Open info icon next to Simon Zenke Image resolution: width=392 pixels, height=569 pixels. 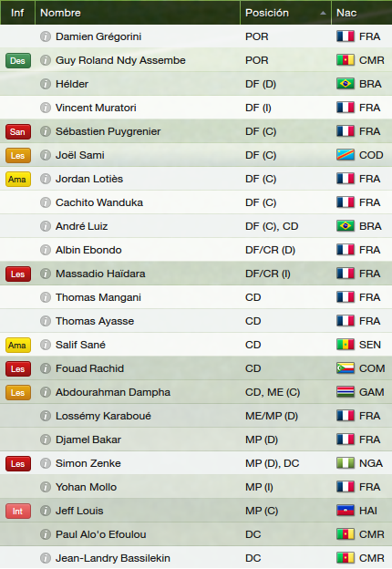click(46, 463)
